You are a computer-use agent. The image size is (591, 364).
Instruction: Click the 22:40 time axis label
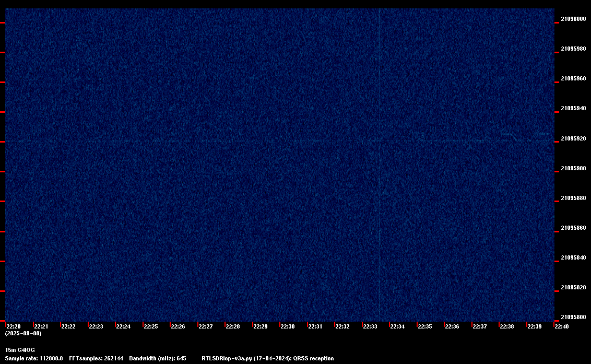562,326
